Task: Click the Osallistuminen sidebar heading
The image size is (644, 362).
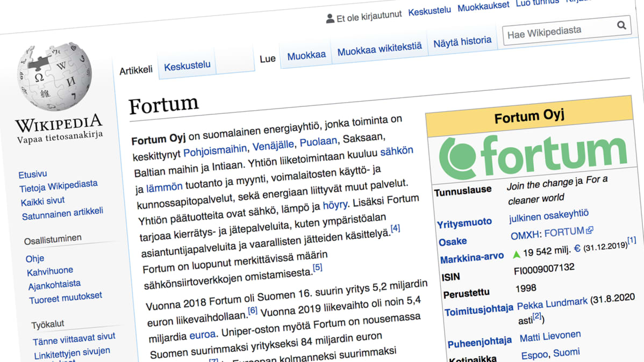Action: pyautogui.click(x=53, y=239)
